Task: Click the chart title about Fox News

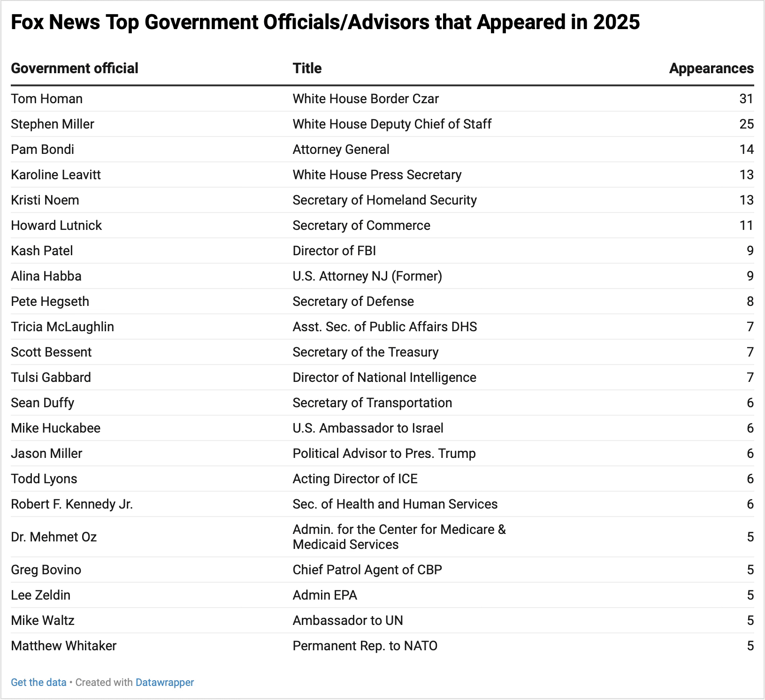Action: 325,22
